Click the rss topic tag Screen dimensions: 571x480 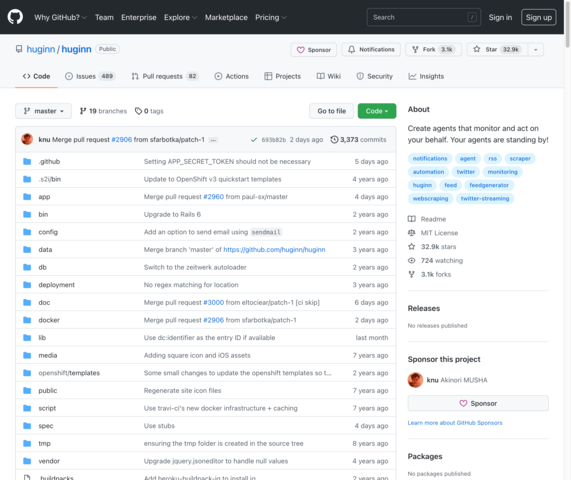(492, 158)
